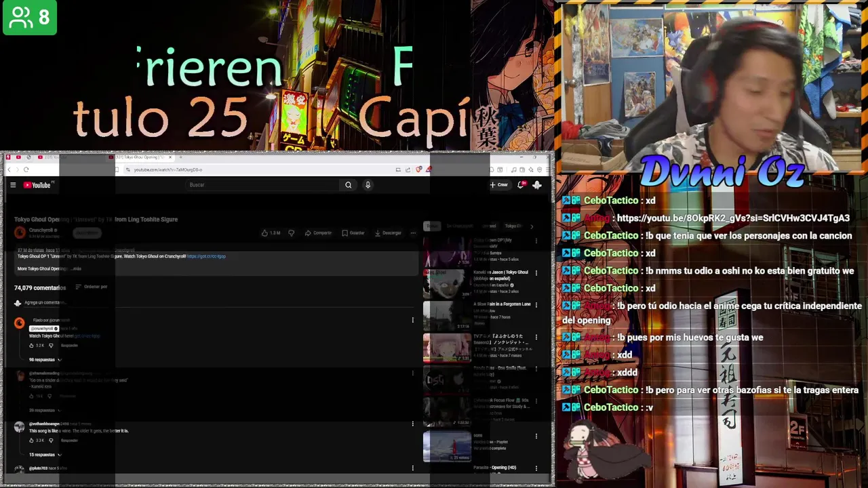The height and width of the screenshot is (488, 868).
Task: Open the got.cr link in description
Action: pyautogui.click(x=206, y=256)
